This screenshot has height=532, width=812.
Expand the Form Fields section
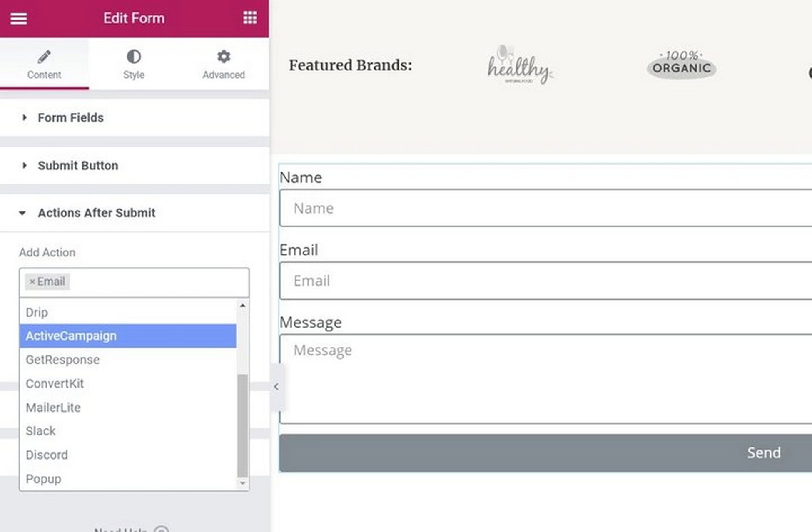point(71,117)
